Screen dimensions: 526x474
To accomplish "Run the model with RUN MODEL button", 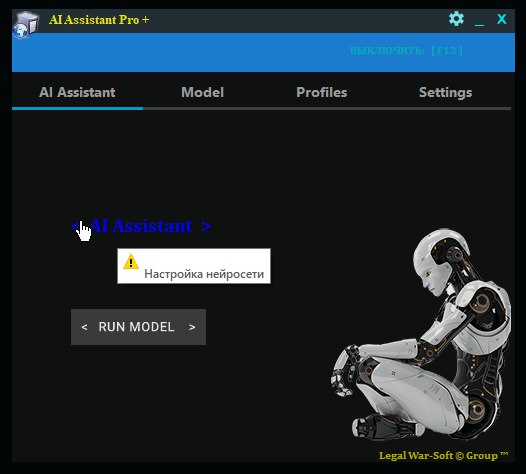I will pyautogui.click(x=138, y=327).
